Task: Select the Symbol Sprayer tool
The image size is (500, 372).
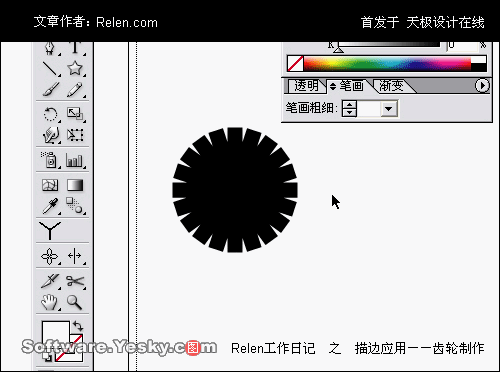Action: (50, 160)
